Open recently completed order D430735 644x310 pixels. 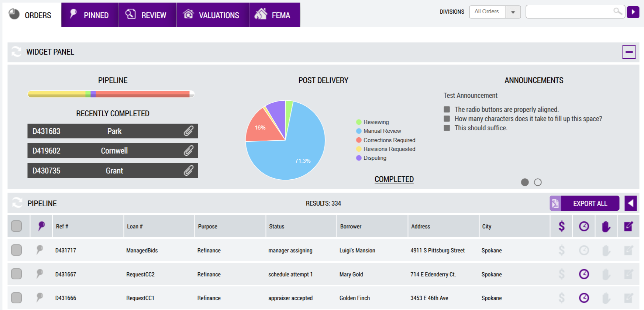pyautogui.click(x=113, y=170)
